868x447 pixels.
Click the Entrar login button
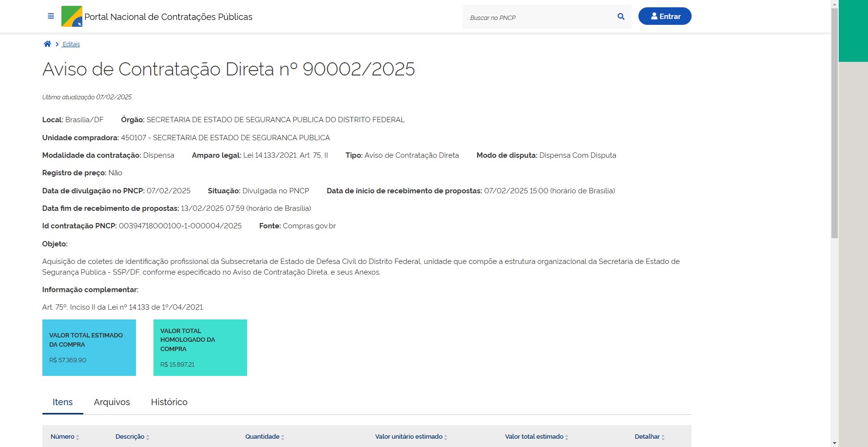664,16
